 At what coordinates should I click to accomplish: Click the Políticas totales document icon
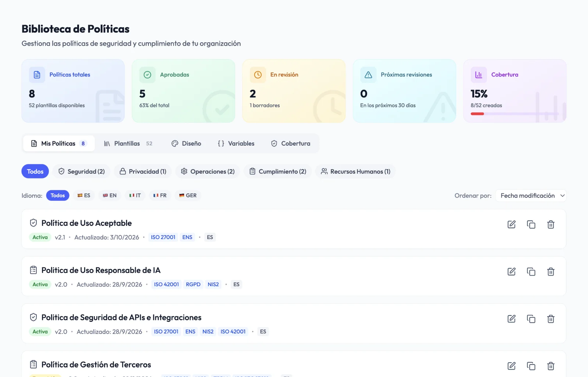click(x=37, y=75)
